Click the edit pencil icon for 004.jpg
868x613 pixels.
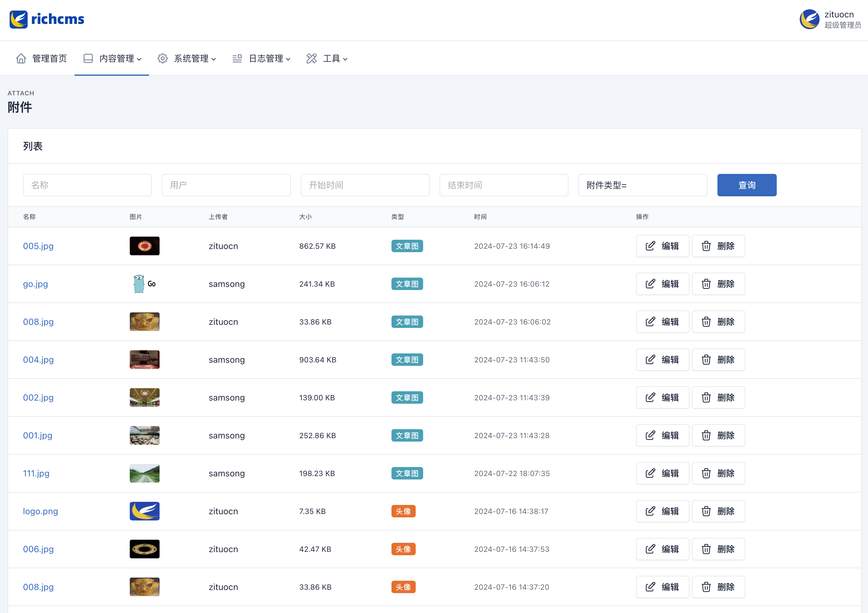pos(650,360)
